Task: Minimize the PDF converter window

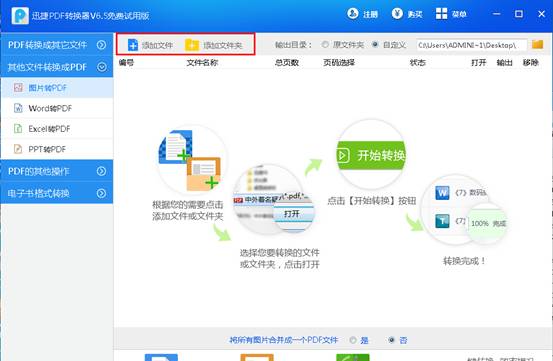Action: 497,14
